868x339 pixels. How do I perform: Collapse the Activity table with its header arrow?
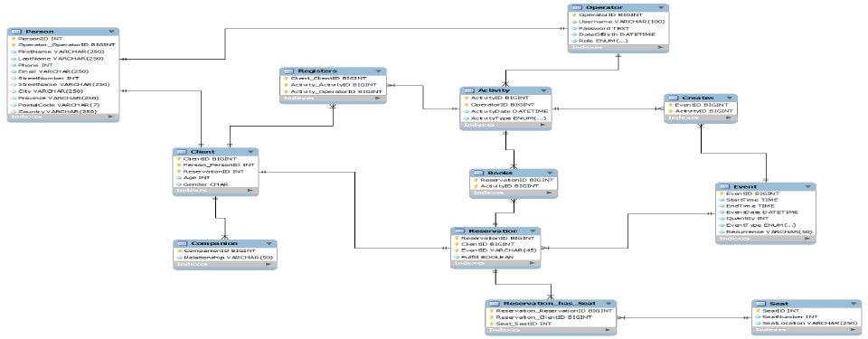(543, 90)
